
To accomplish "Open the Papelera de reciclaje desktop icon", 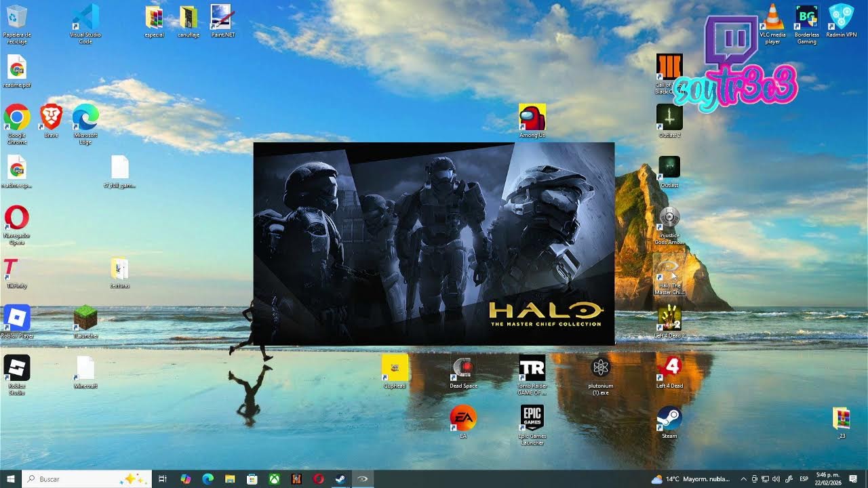I will tap(17, 24).
